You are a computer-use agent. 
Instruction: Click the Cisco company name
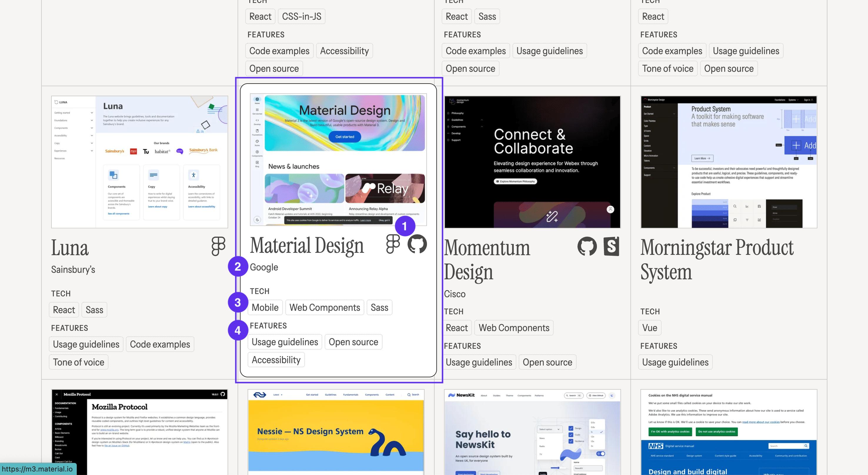[455, 294]
